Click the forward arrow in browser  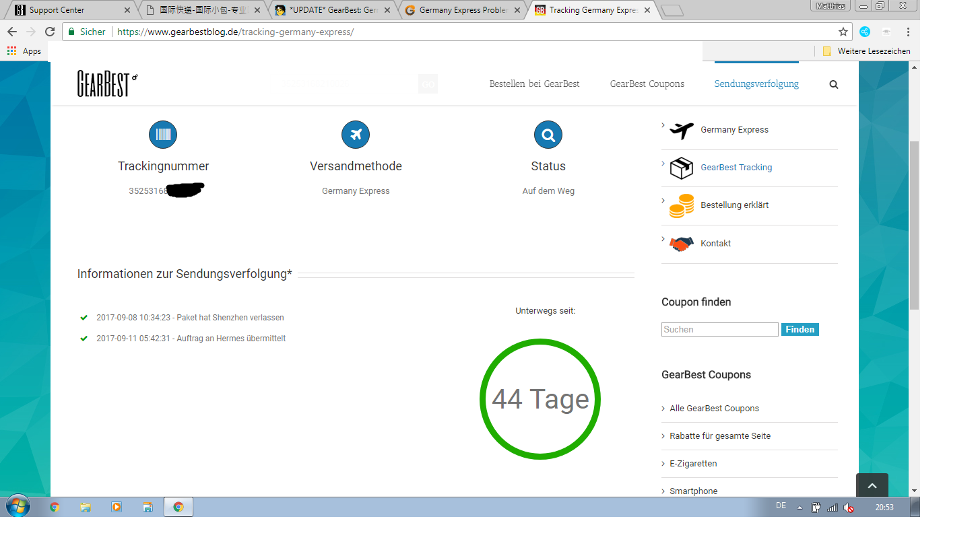(x=31, y=32)
